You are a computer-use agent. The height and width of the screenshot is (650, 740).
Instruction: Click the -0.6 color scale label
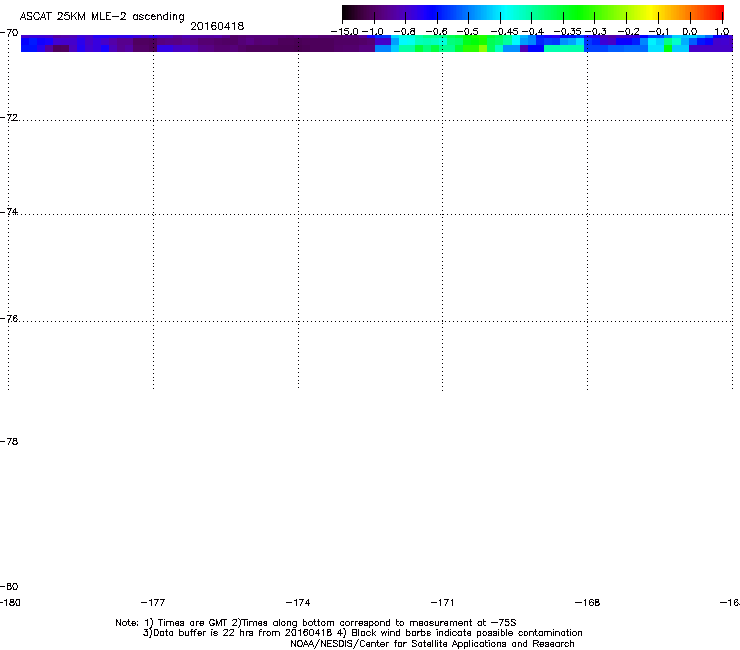point(437,32)
